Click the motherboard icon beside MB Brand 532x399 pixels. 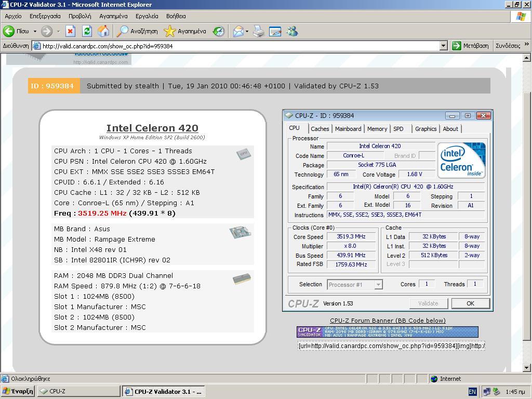(240, 232)
